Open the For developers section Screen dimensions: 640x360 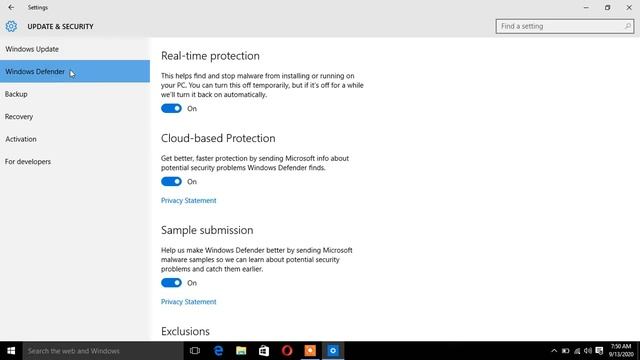coord(75,161)
